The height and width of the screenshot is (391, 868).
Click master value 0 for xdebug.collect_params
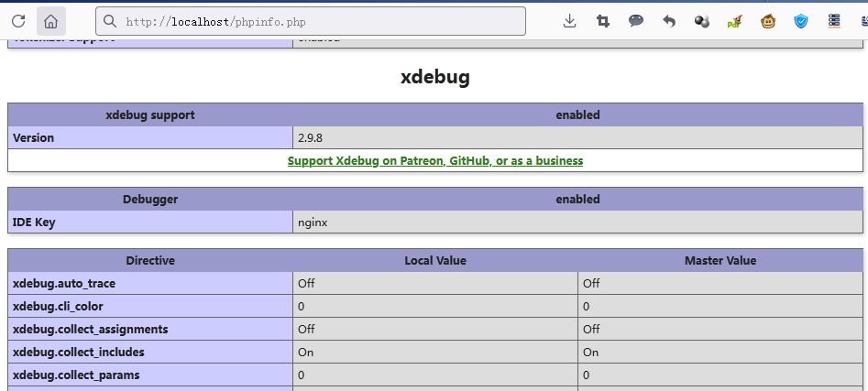587,375
